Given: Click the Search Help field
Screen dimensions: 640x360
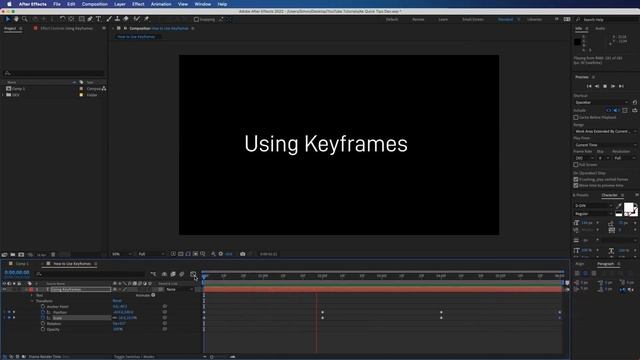Looking at the screenshot, I should click(x=607, y=20).
